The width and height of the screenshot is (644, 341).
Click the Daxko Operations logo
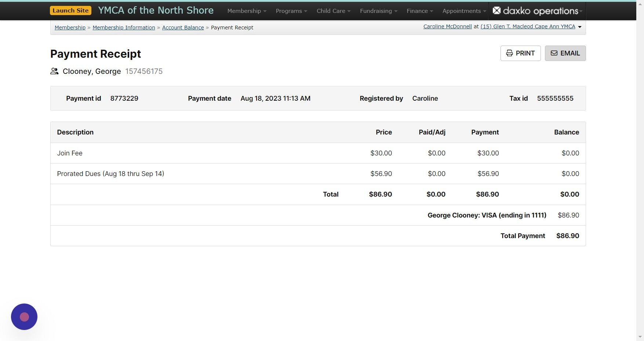[x=536, y=11]
